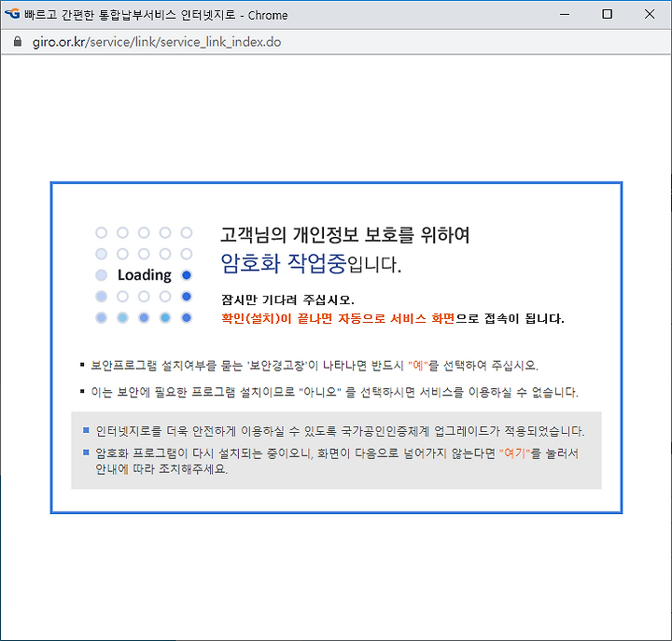Click the red "확인(설치)이 끝나면" notice text
The height and width of the screenshot is (641, 672).
(338, 318)
